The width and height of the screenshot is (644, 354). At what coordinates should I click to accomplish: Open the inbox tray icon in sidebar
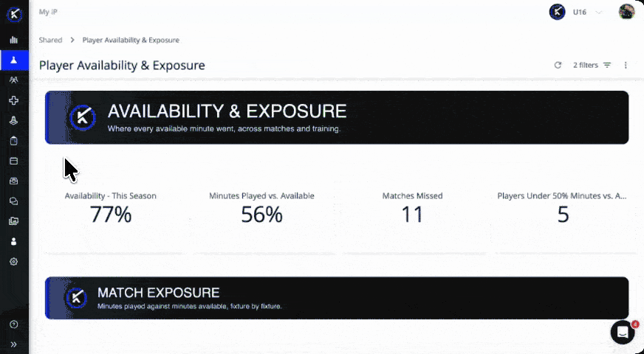(14, 181)
